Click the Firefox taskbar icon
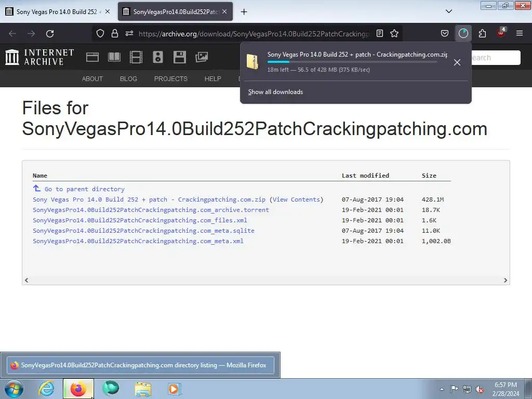The width and height of the screenshot is (532, 399). point(78,389)
